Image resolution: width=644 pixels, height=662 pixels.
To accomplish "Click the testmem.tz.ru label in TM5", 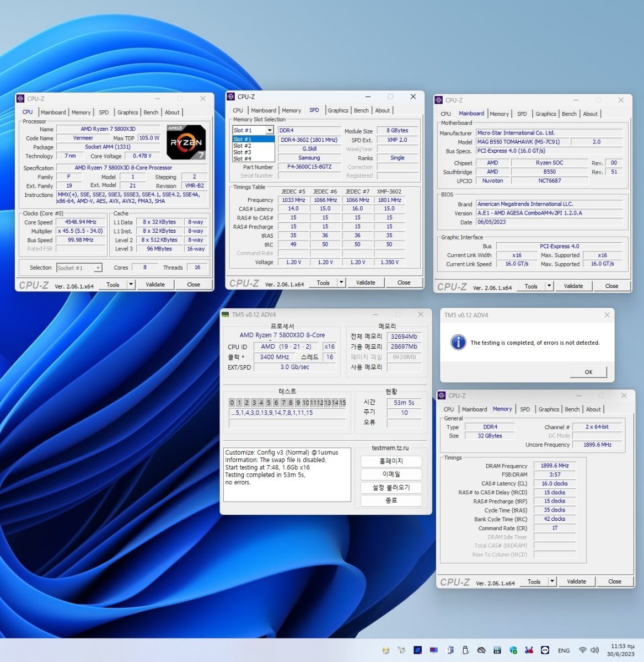I will click(x=390, y=448).
